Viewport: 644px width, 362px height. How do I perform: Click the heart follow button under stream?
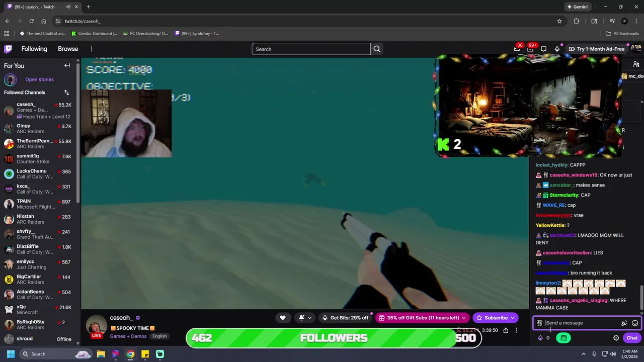[x=283, y=318]
